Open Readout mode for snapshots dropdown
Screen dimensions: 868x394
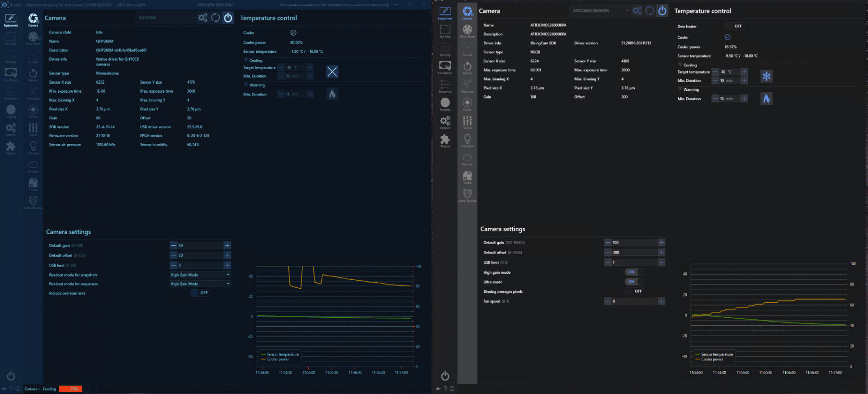[200, 275]
